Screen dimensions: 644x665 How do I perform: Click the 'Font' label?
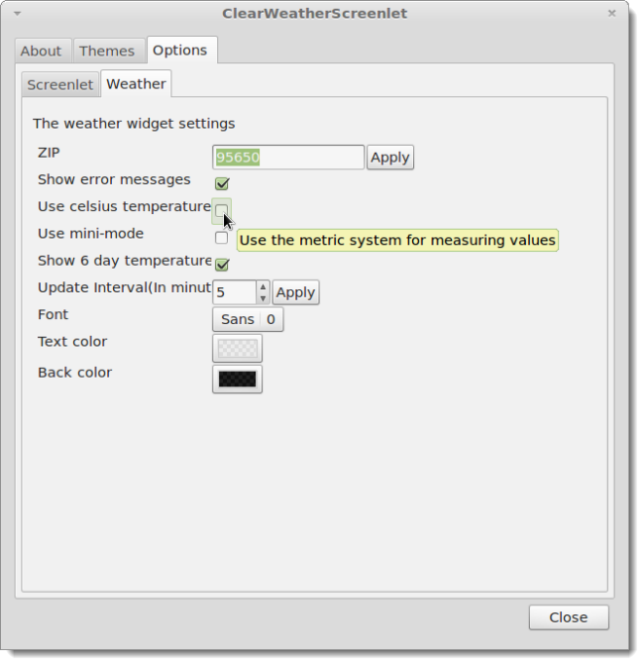pos(53,315)
